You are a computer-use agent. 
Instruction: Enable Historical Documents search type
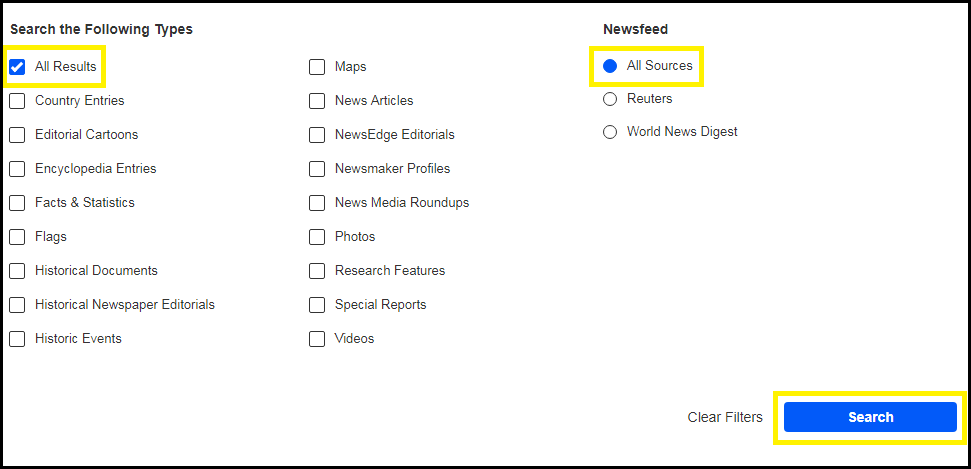tap(17, 271)
